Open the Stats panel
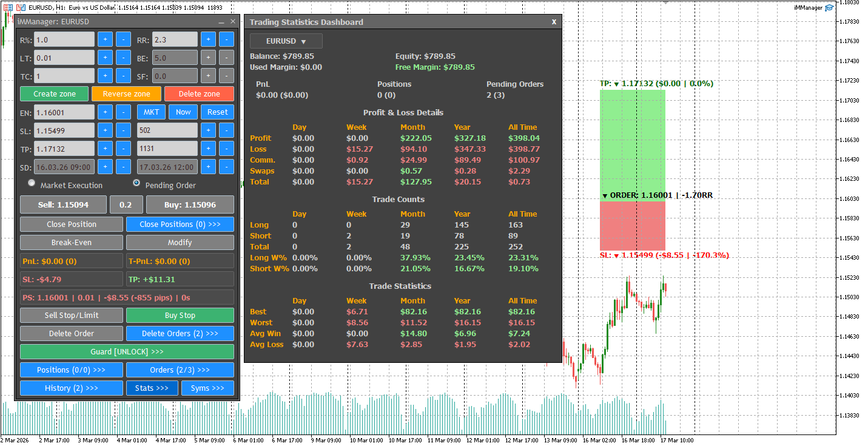868x446 pixels. 152,388
